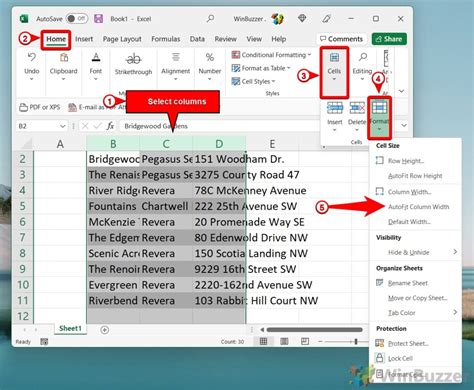Choose Default Width menu item
This screenshot has height=390, width=474.
(x=409, y=222)
